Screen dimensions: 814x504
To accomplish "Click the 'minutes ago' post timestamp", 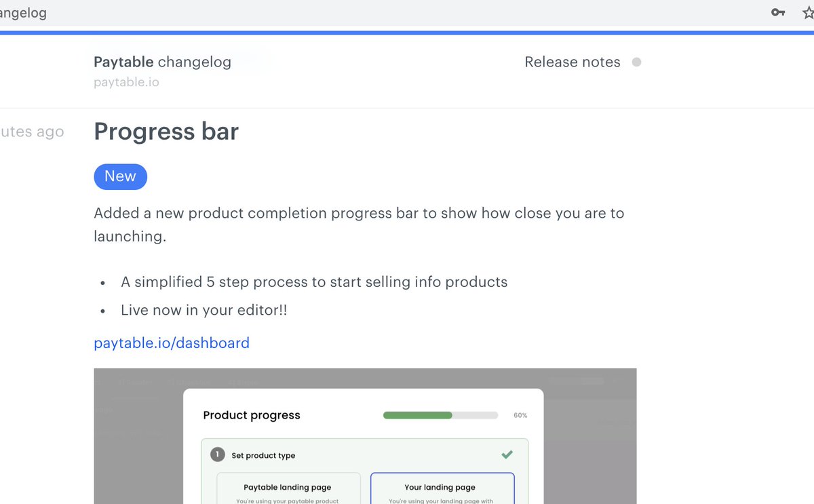I will 32,132.
